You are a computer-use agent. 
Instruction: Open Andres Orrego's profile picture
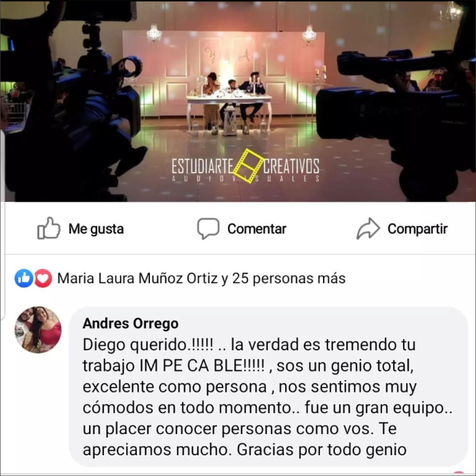(x=38, y=330)
